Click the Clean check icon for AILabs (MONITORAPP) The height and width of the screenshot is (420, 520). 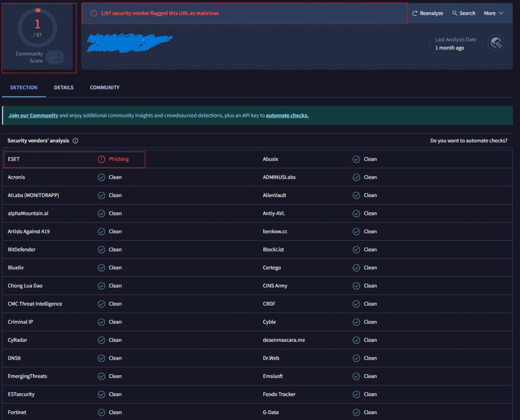coord(102,196)
